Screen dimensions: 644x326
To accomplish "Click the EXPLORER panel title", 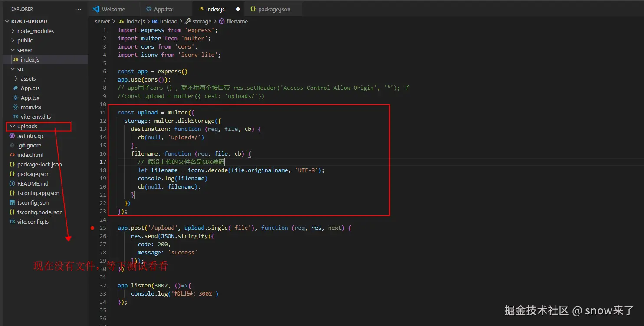I will click(x=22, y=9).
